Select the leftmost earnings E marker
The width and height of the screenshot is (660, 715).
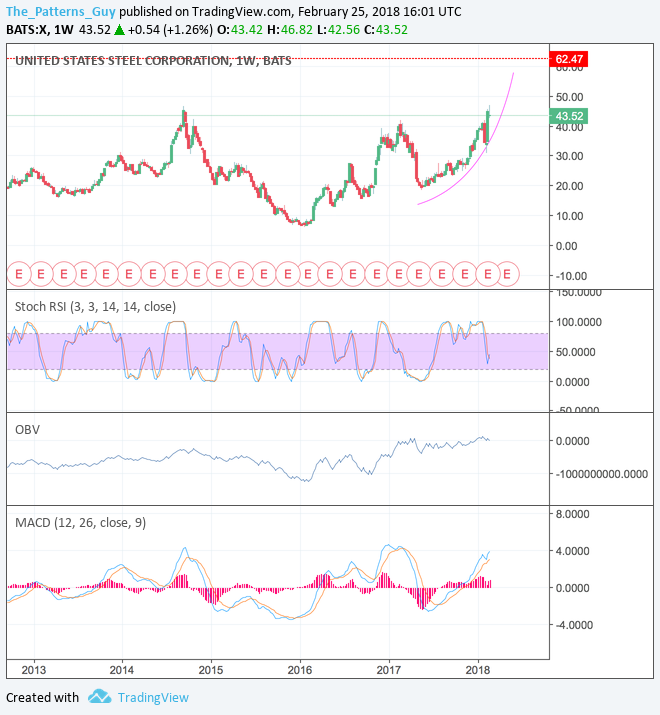coord(19,274)
